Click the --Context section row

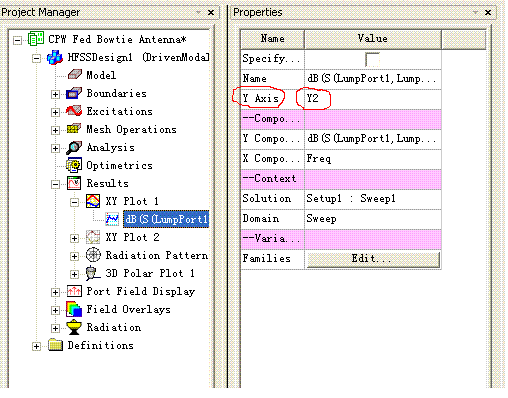point(341,179)
